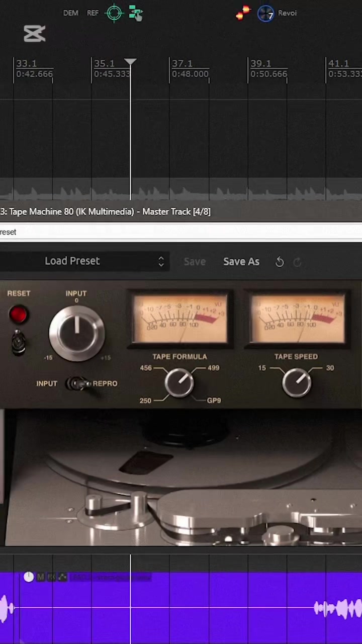Click the timeline playhead marker triangle

point(130,62)
